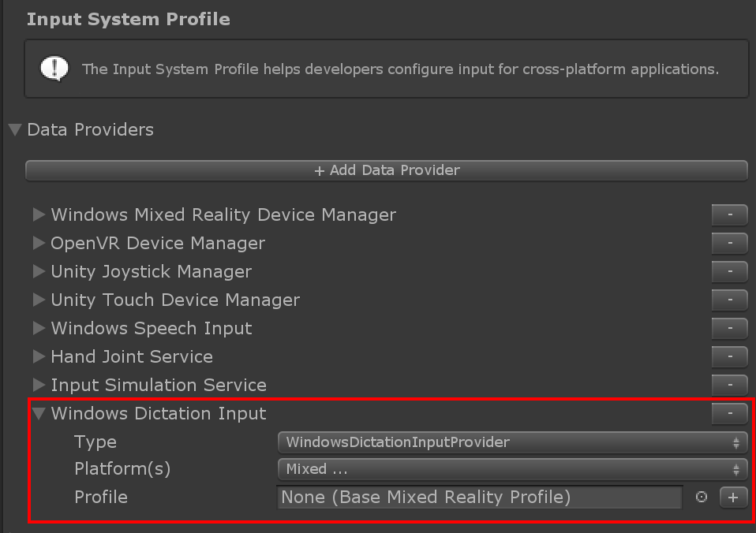
Task: Open the Platform(s) dropdown showing Mixed
Action: pyautogui.click(x=512, y=469)
